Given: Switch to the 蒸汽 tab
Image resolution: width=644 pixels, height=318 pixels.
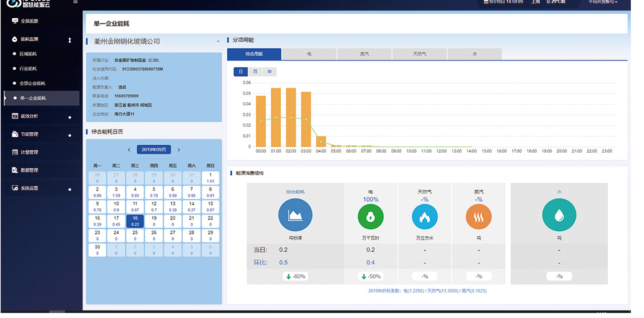Looking at the screenshot, I should point(364,54).
